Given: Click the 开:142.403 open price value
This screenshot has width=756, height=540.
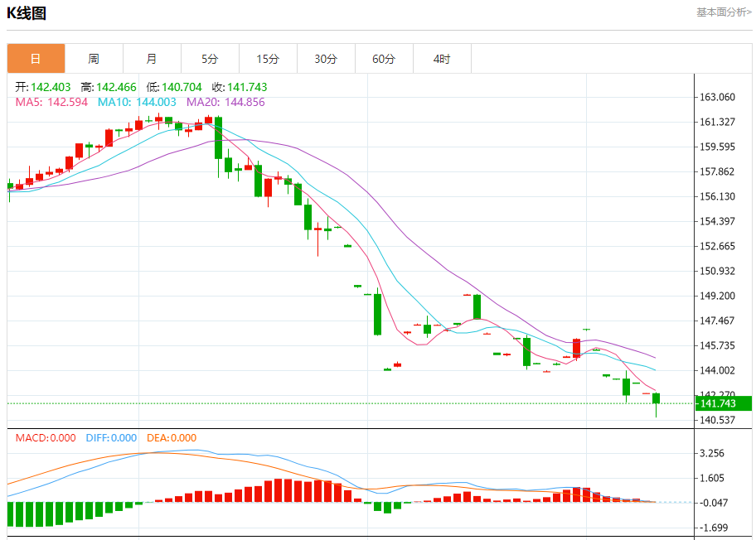Looking at the screenshot, I should tap(43, 87).
